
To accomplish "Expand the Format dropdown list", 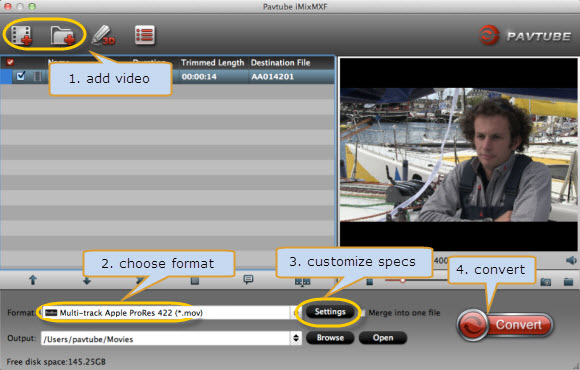I will point(295,313).
